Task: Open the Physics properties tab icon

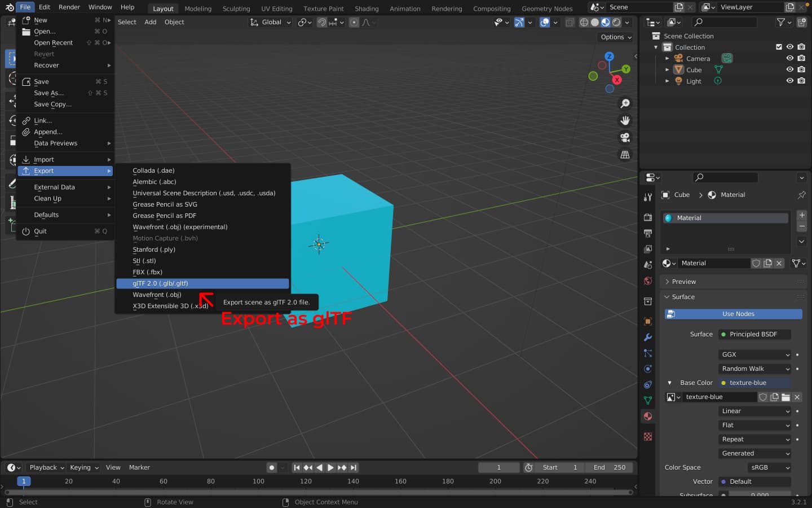Action: point(648,369)
